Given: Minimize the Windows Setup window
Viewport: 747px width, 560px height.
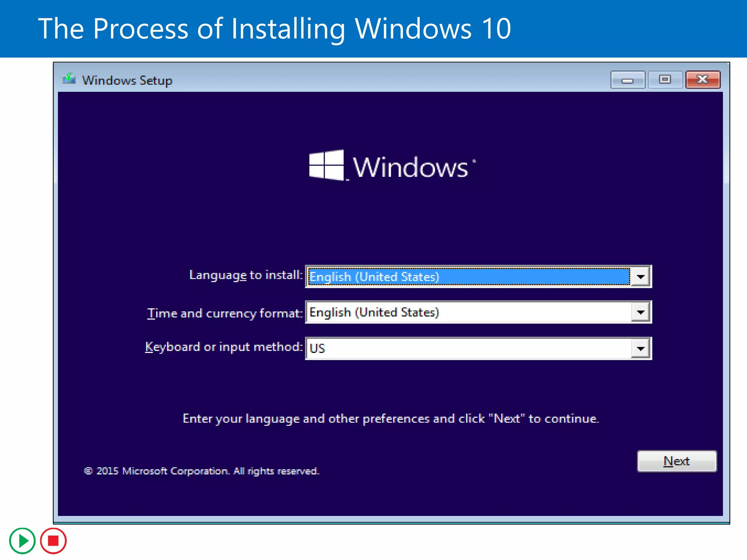Looking at the screenshot, I should (x=628, y=80).
